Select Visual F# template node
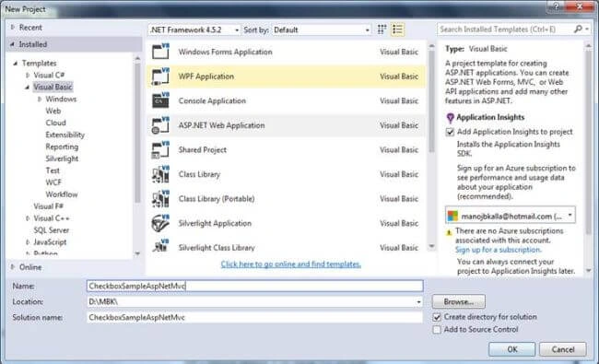 tap(49, 206)
